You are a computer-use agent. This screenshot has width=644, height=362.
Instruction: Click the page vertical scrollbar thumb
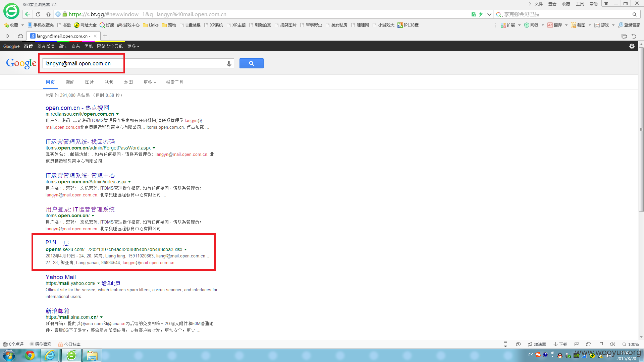pyautogui.click(x=641, y=129)
